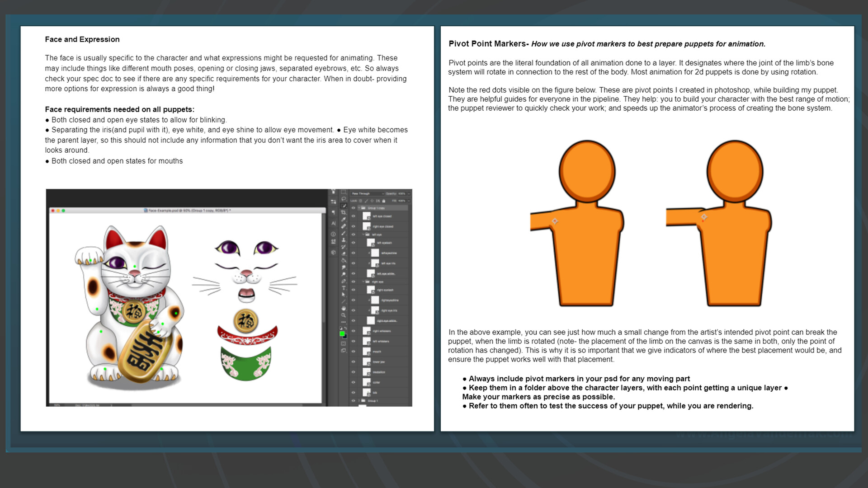Select the Lasso tool
This screenshot has width=868, height=488.
(344, 199)
